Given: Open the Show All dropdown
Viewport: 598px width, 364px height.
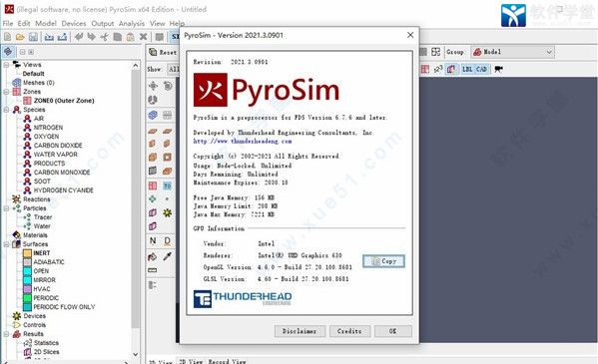Looking at the screenshot, I should 173,69.
